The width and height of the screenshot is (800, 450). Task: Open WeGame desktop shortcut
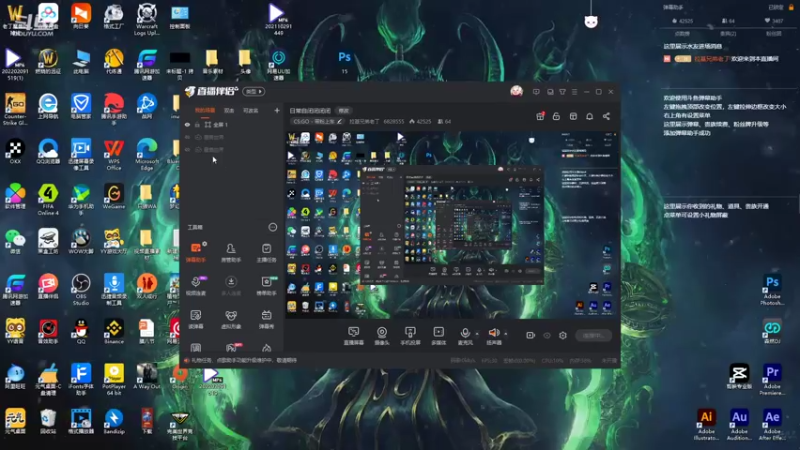pyautogui.click(x=114, y=196)
